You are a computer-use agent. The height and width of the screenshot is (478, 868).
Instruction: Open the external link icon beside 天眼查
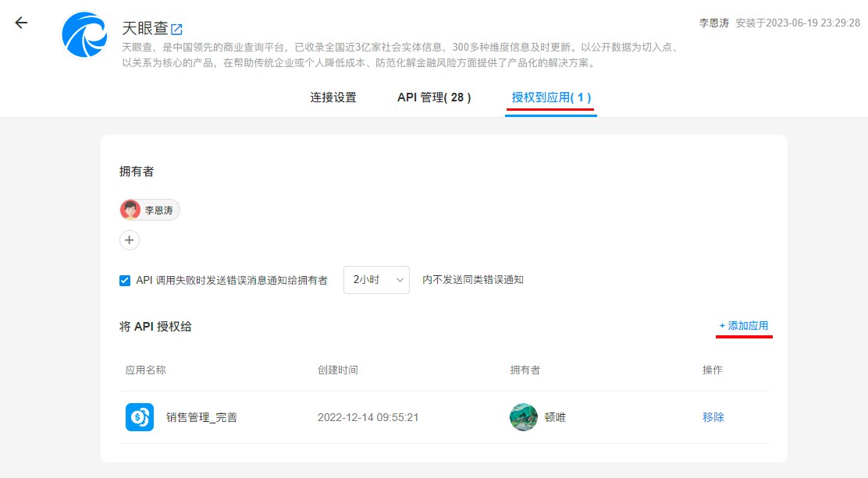(x=177, y=30)
